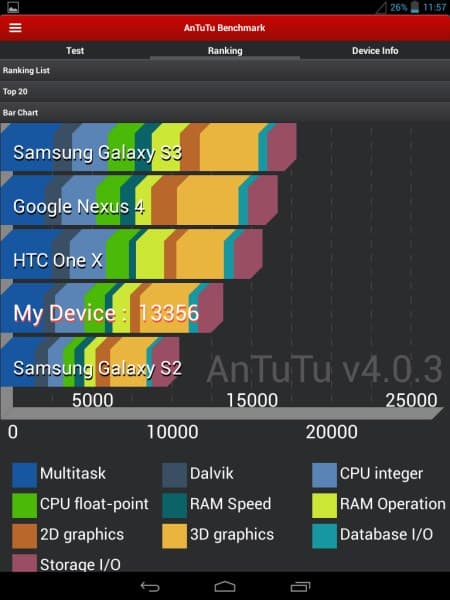The image size is (450, 600).
Task: Click the CPU float-point legend swatch
Action: tap(24, 505)
